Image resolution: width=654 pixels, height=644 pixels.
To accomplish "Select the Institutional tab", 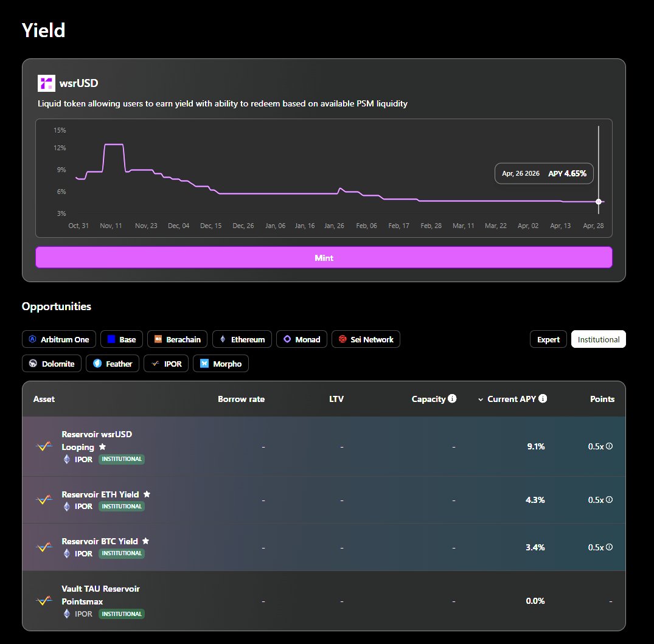I will [x=599, y=339].
